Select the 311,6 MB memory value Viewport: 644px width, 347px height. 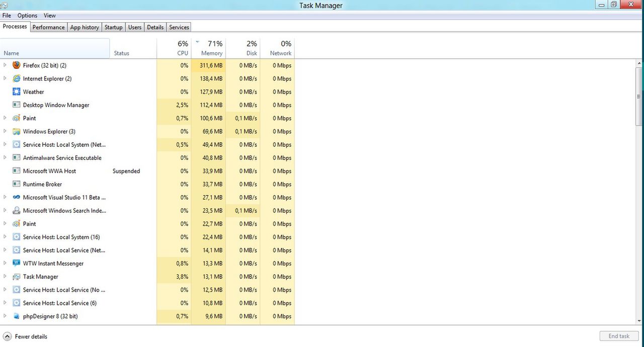[x=211, y=65]
